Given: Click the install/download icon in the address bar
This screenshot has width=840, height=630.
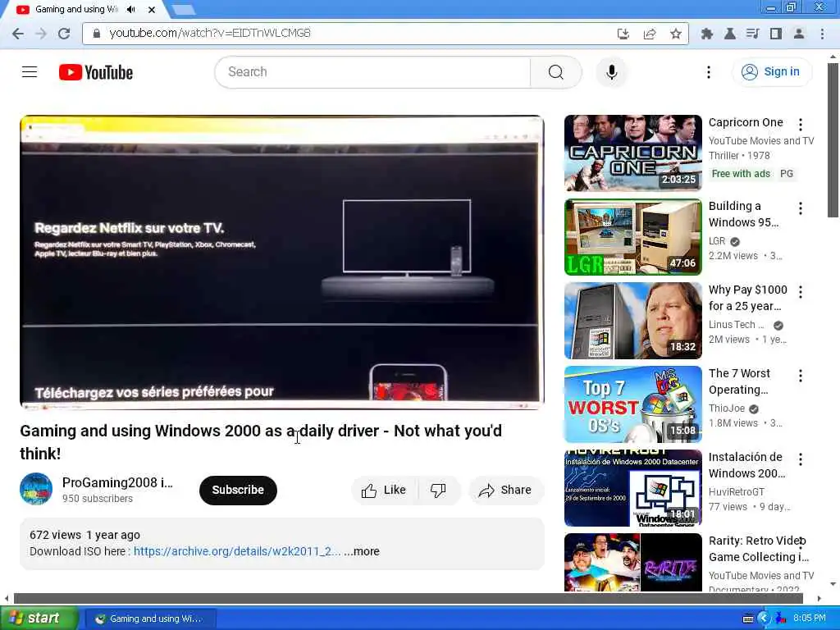Looking at the screenshot, I should click(x=623, y=34).
